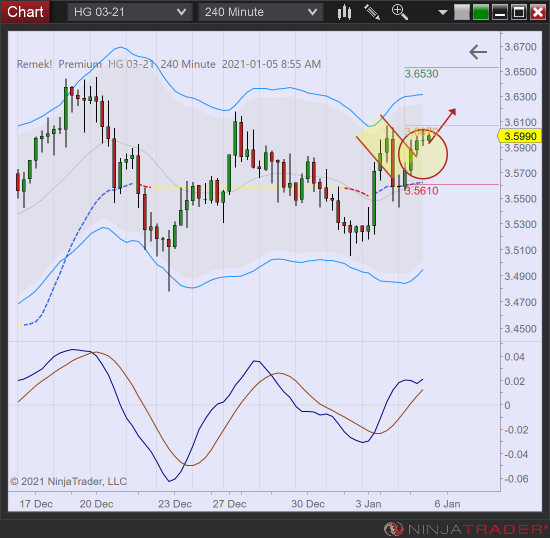Expand the toolbar overflow arrow
550x538 pixels.
pyautogui.click(x=443, y=13)
